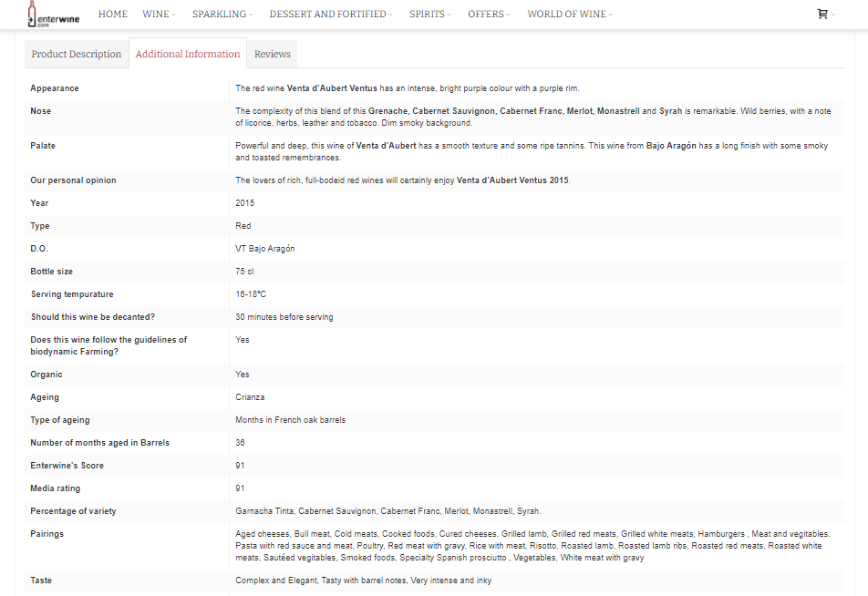Click the Pairings row label
This screenshot has width=868, height=596.
tap(47, 534)
